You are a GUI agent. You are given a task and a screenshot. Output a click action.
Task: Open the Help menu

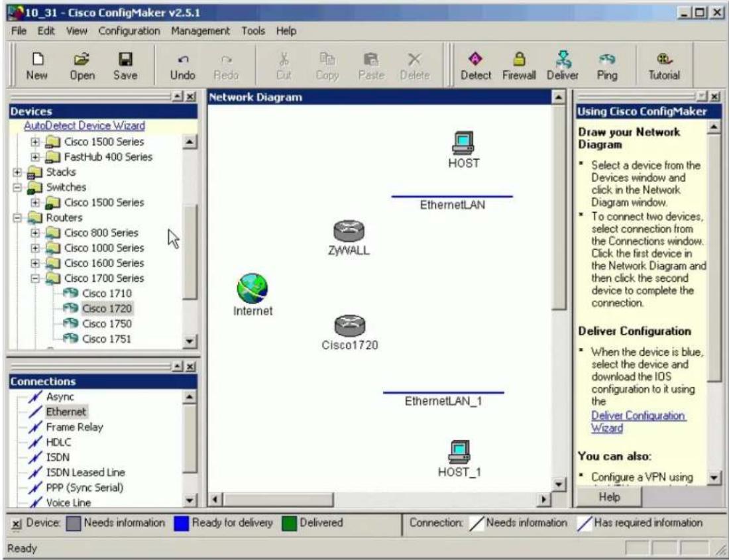pyautogui.click(x=286, y=31)
